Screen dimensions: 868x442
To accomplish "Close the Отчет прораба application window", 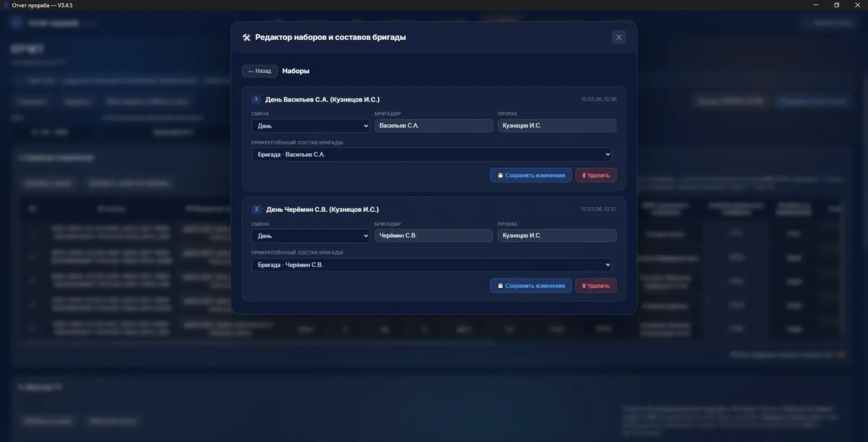I will pyautogui.click(x=858, y=5).
